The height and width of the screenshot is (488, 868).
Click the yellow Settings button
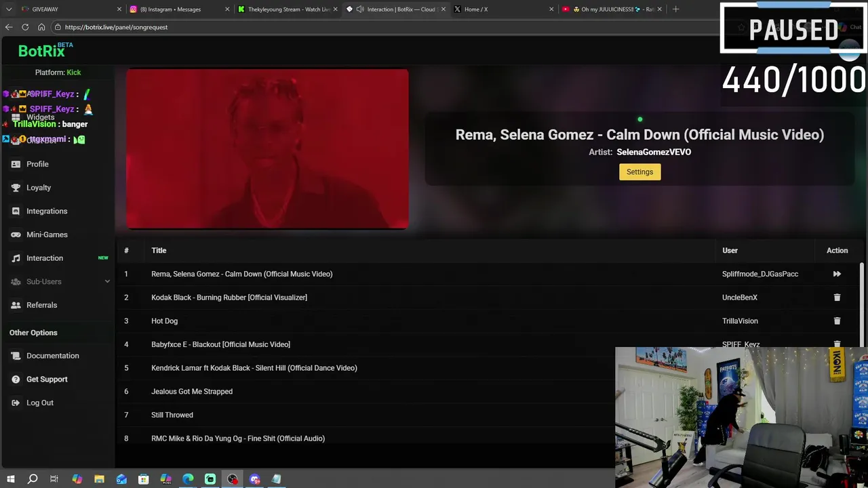pyautogui.click(x=639, y=172)
